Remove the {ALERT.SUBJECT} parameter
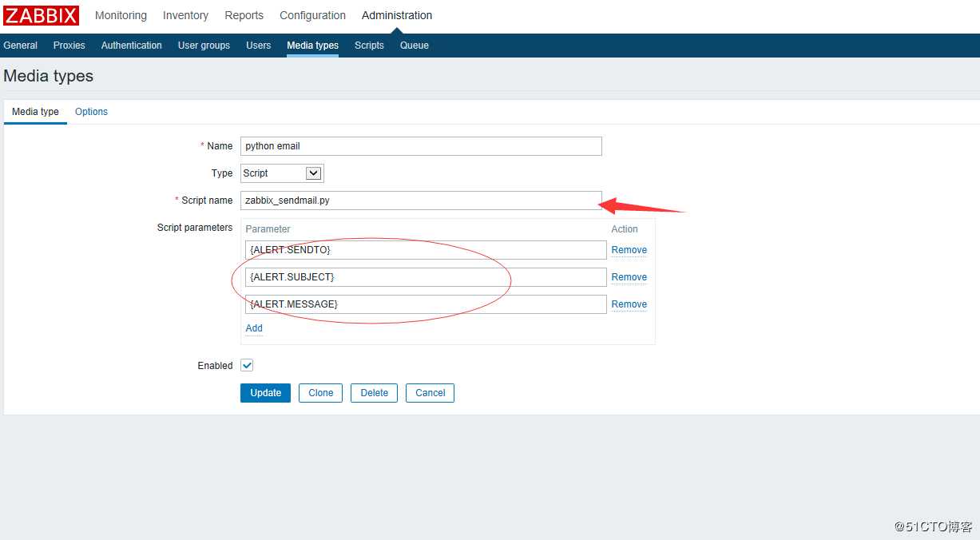This screenshot has width=980, height=540. (x=629, y=277)
